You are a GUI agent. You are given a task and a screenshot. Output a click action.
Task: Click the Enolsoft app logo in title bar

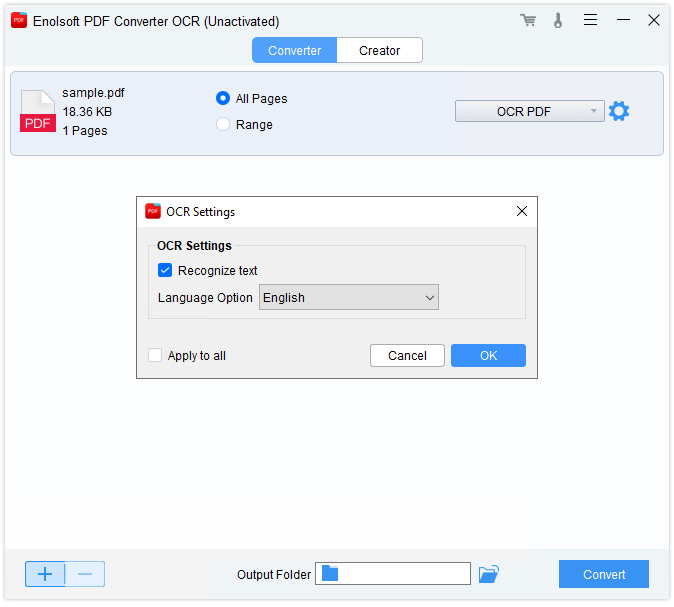click(19, 20)
